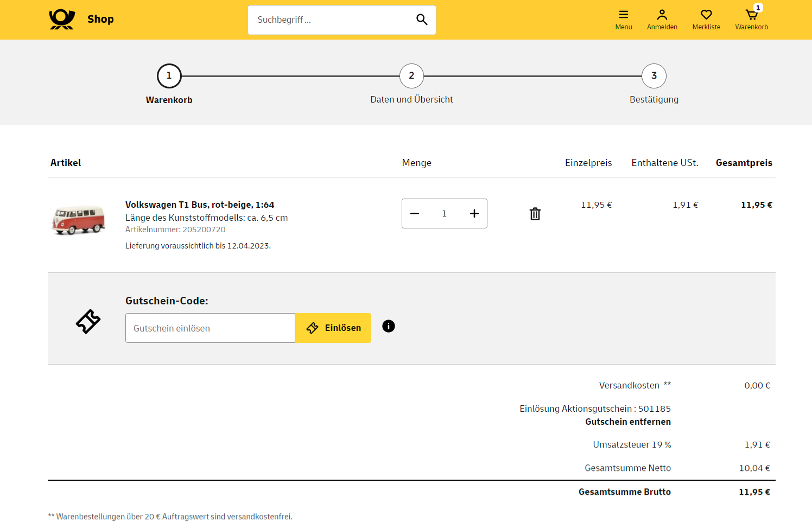
Task: Click the Gesamtsumme Brutto label
Action: 625,492
